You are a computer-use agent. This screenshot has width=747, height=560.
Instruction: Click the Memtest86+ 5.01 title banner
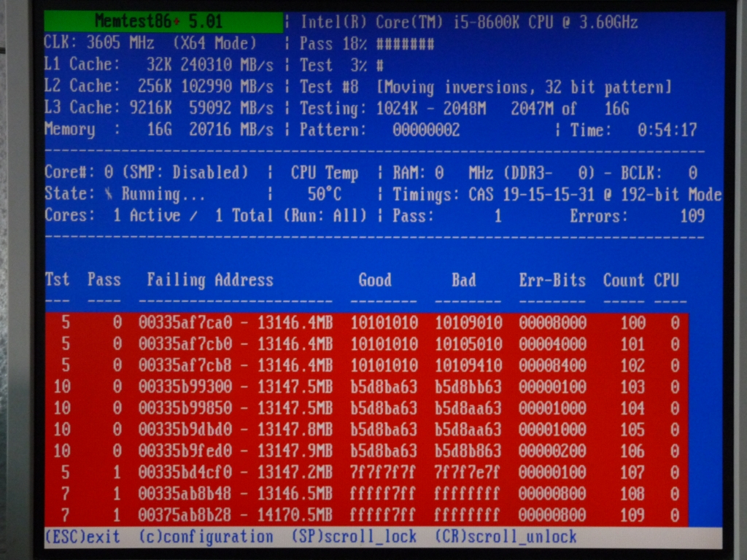(x=163, y=21)
